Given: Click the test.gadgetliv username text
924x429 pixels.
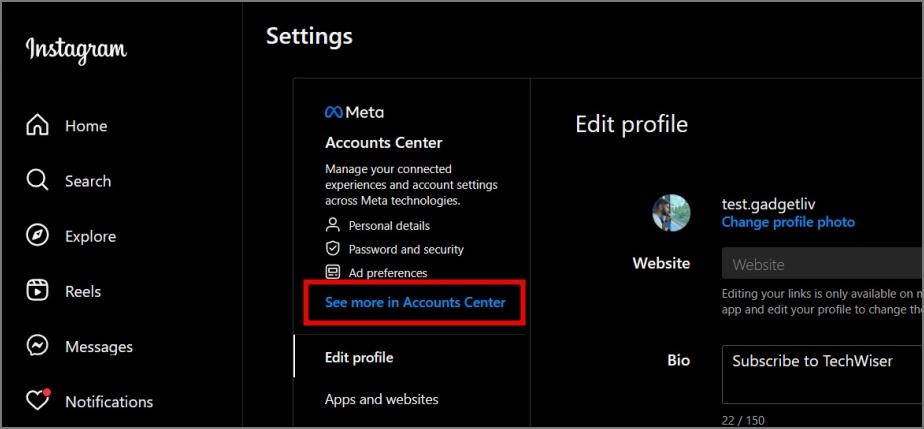Looking at the screenshot, I should 768,204.
